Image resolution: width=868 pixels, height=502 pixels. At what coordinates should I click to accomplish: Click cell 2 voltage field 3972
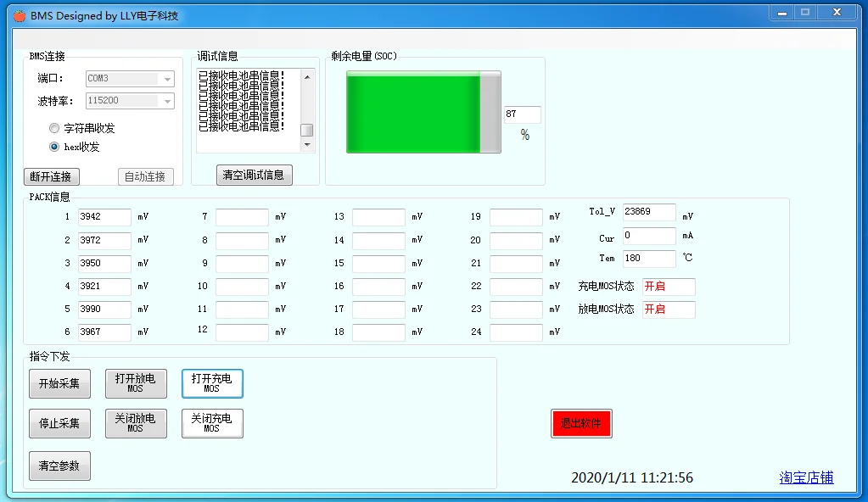click(104, 240)
